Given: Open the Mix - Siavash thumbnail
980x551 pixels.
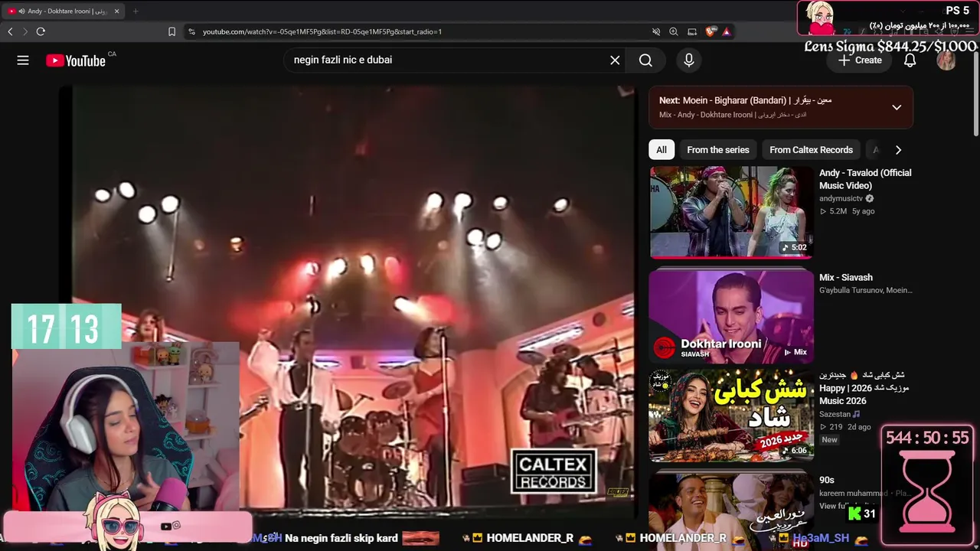Looking at the screenshot, I should tap(731, 317).
